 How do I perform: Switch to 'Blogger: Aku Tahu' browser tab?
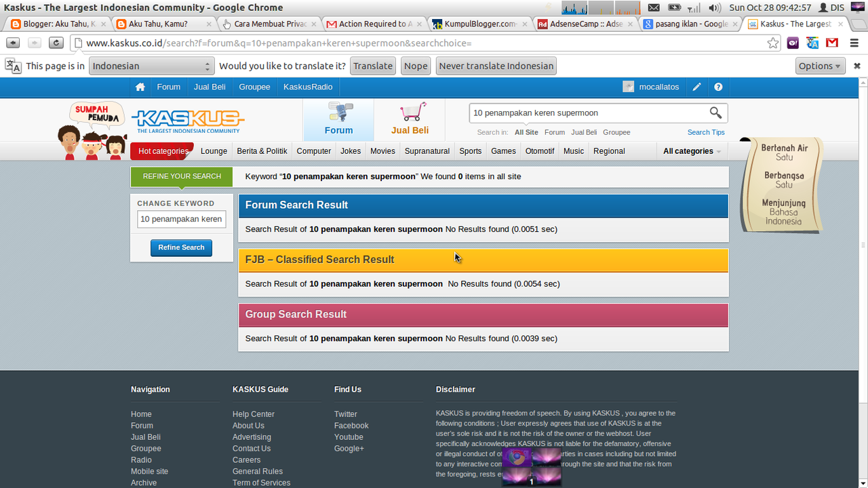coord(58,24)
